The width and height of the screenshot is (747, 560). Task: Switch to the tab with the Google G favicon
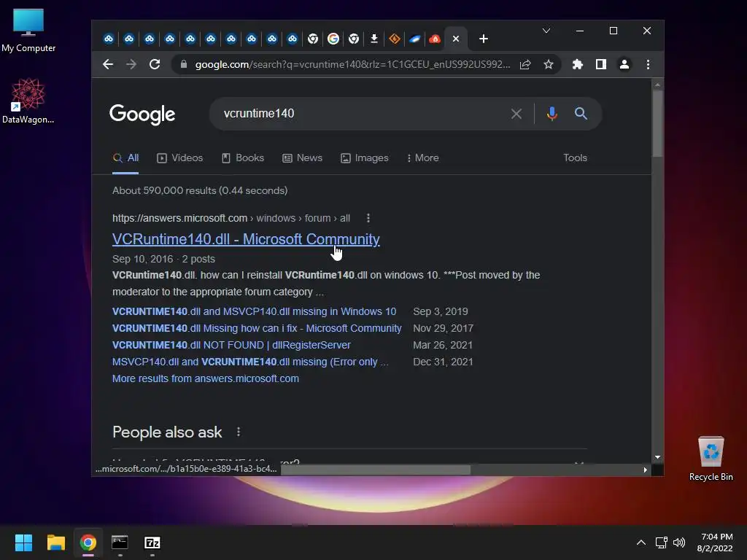point(333,39)
